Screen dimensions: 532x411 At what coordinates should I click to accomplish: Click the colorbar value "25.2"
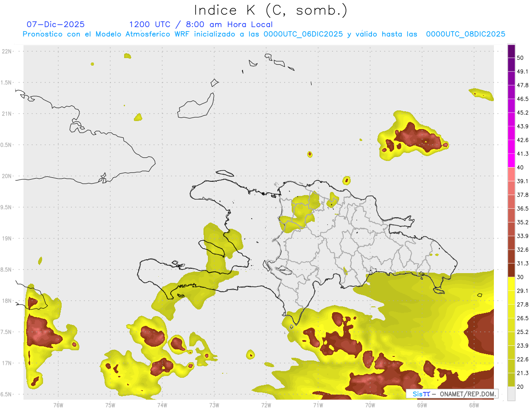(x=523, y=332)
